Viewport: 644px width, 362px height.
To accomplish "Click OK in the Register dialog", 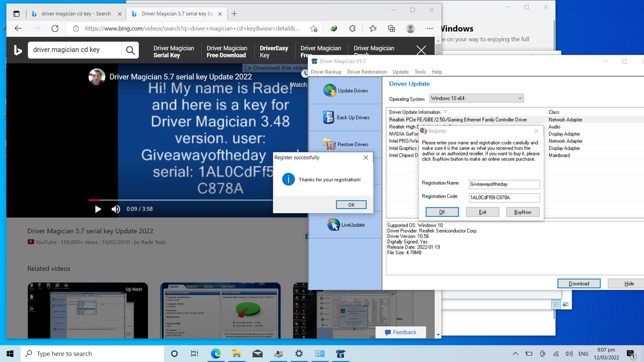I will (442, 212).
